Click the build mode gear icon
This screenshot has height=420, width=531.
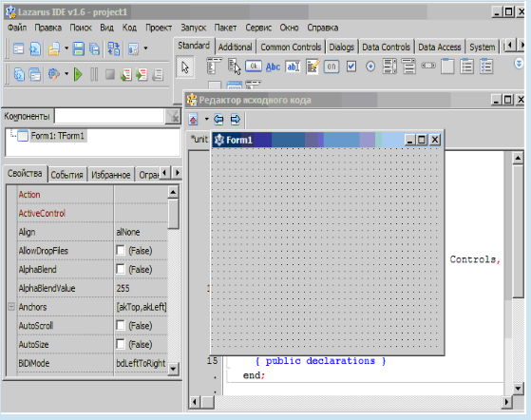point(54,74)
